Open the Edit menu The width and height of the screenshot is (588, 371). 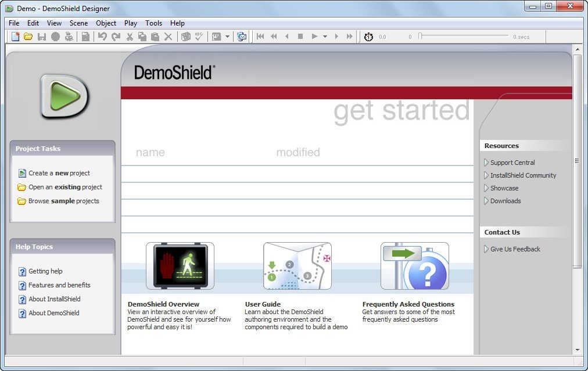click(x=33, y=23)
